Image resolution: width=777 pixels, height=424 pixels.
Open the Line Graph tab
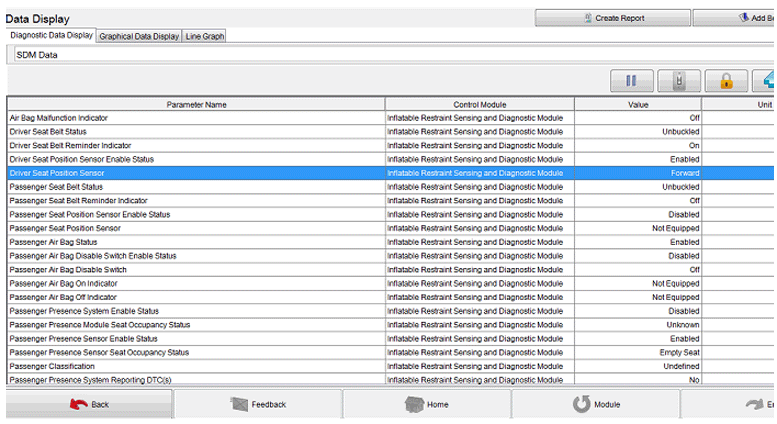click(205, 36)
